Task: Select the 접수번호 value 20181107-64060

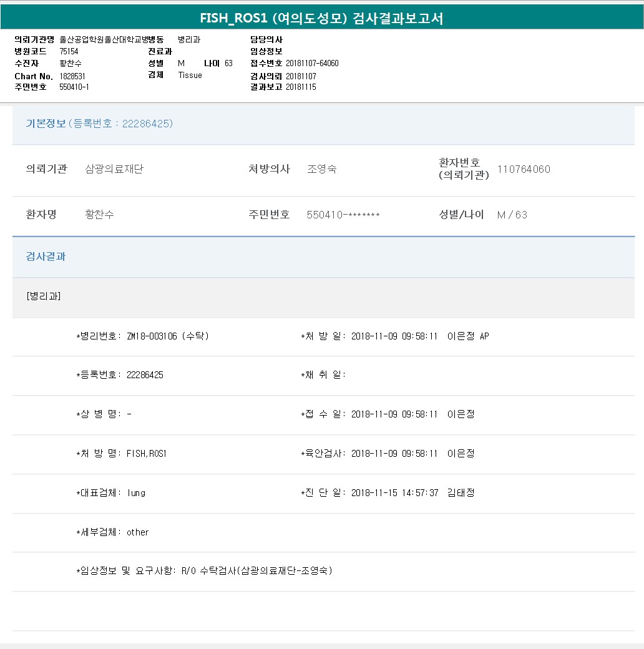Action: click(312, 63)
